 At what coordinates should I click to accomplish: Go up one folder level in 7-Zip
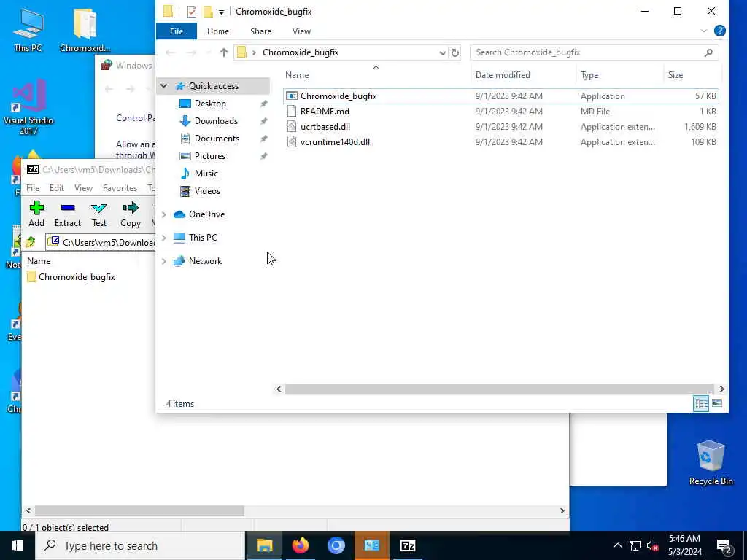pyautogui.click(x=31, y=242)
